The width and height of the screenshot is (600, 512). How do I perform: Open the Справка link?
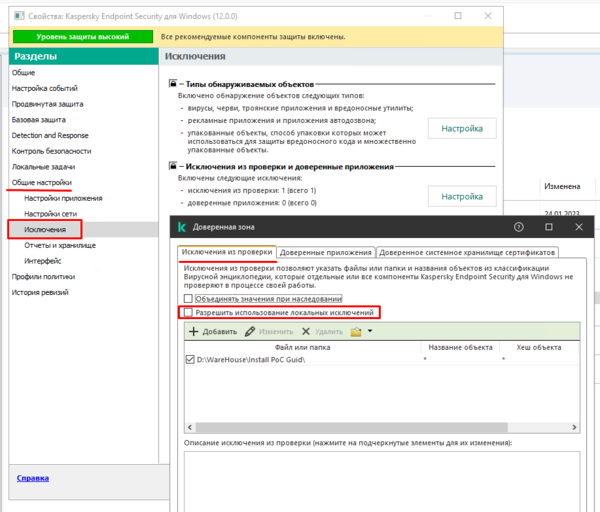(x=33, y=478)
